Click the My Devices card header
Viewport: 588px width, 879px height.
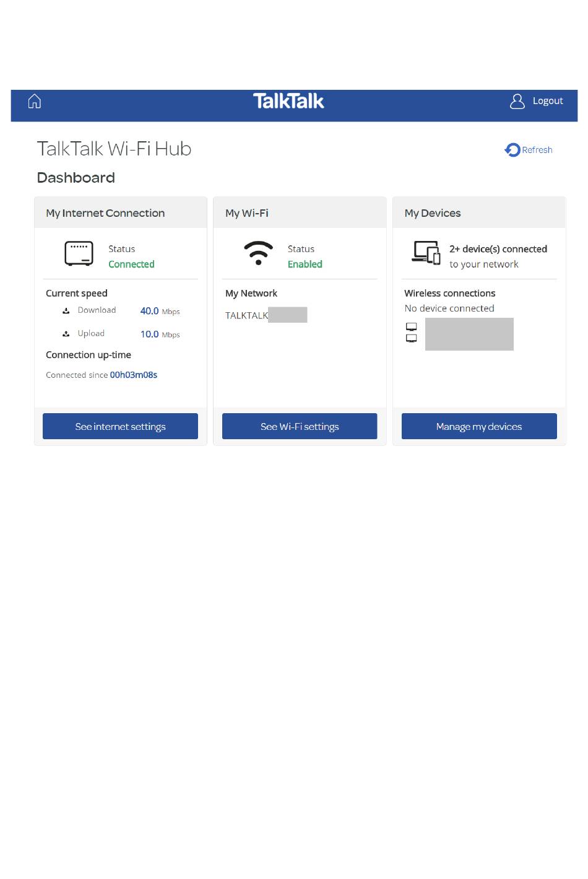coord(479,212)
